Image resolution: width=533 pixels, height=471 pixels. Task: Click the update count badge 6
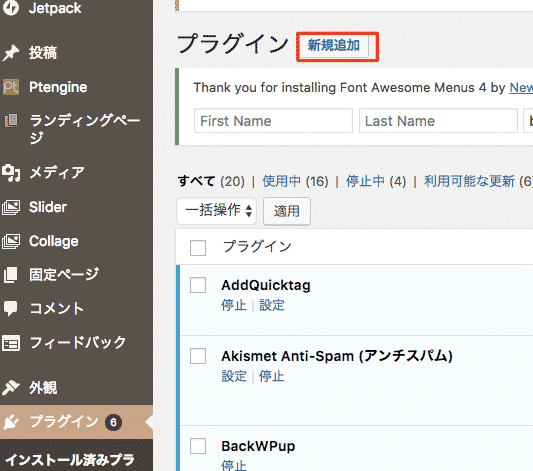pos(113,422)
